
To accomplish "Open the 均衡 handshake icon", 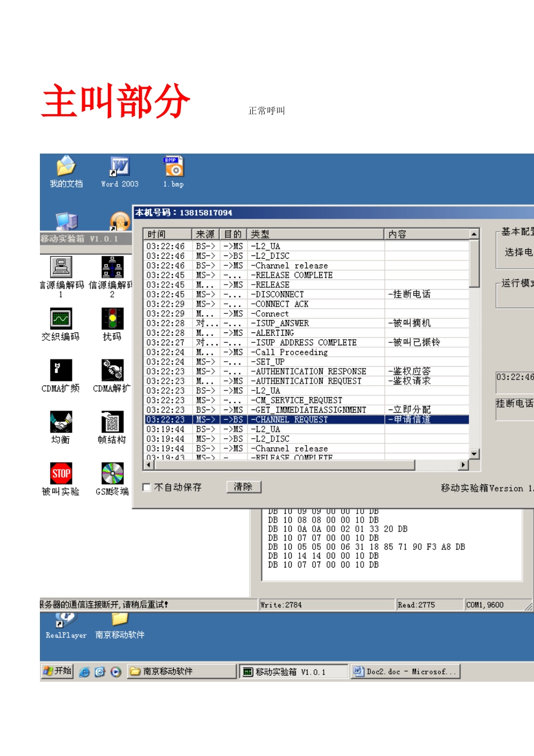I will click(x=61, y=427).
